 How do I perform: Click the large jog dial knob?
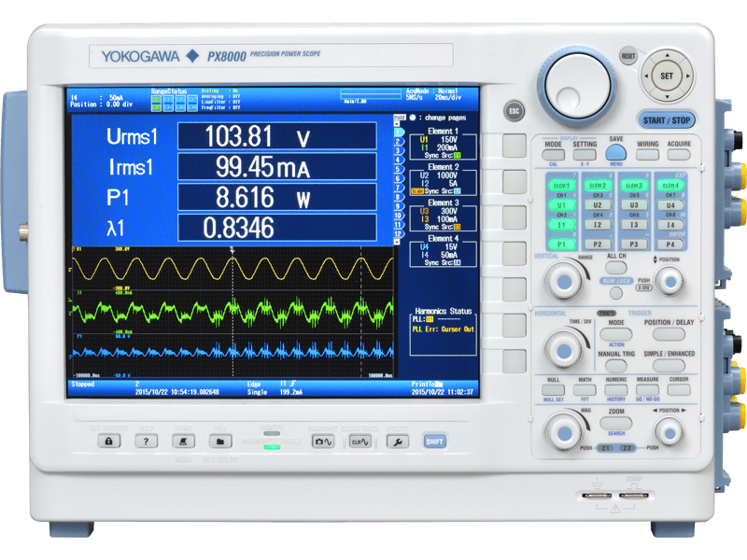577,85
